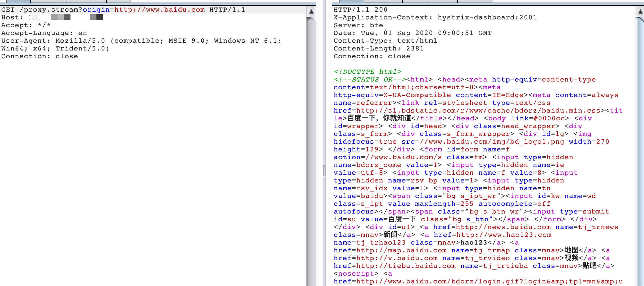Screen dimensions: 644x286
Task: Click the request pane scroll-up arrow
Action: point(311,11)
